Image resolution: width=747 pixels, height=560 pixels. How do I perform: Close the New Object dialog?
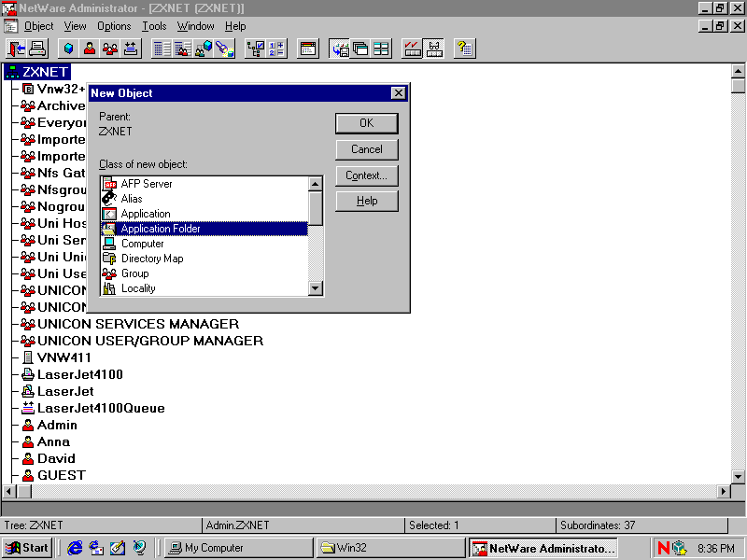[x=398, y=92]
